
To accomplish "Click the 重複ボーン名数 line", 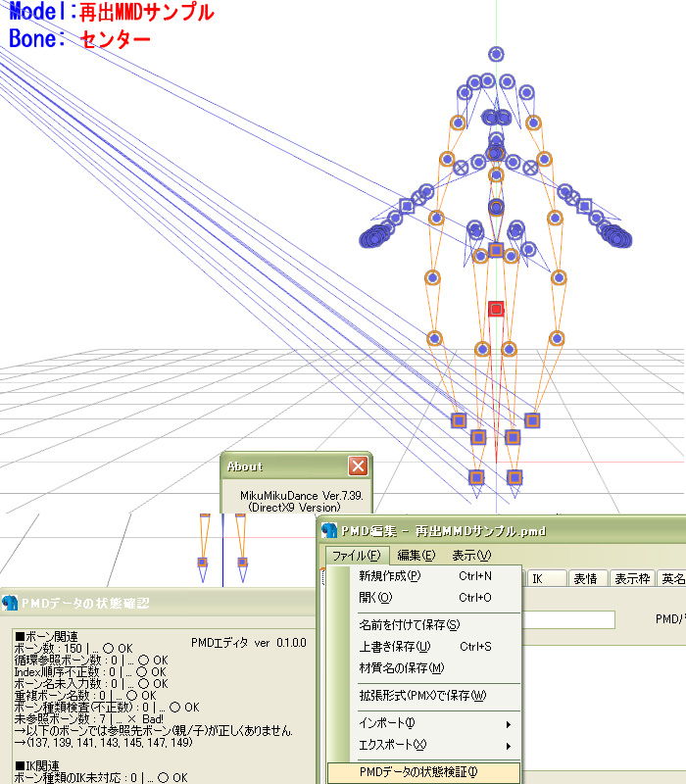I will tap(85, 696).
